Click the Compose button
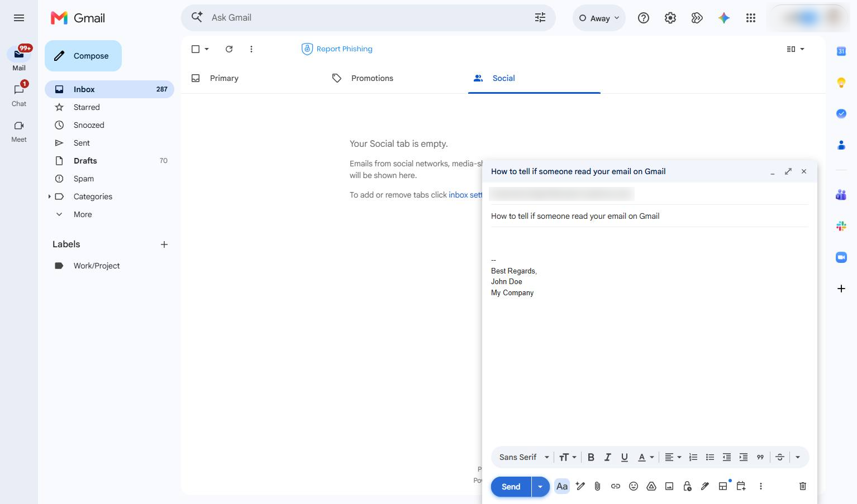Image resolution: width=857 pixels, height=504 pixels. click(x=83, y=56)
